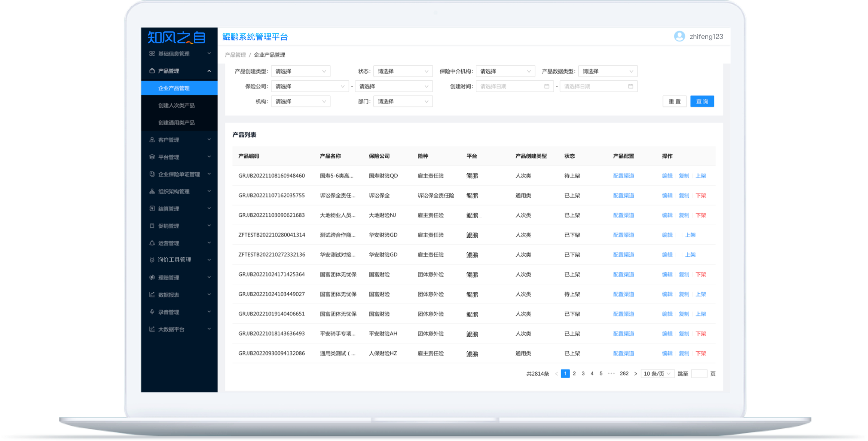Image resolution: width=868 pixels, height=441 pixels.
Task: Click the 录音管理 microphone icon
Action: (x=152, y=312)
